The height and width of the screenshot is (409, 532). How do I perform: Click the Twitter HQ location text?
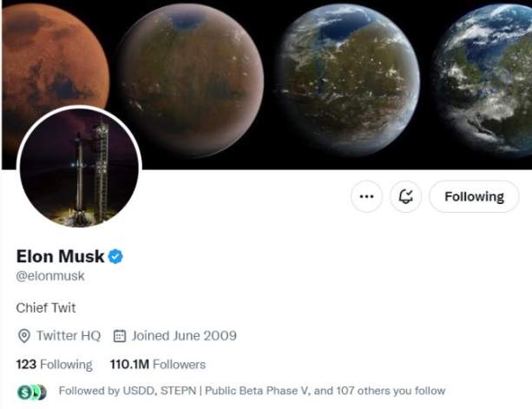[x=69, y=336]
